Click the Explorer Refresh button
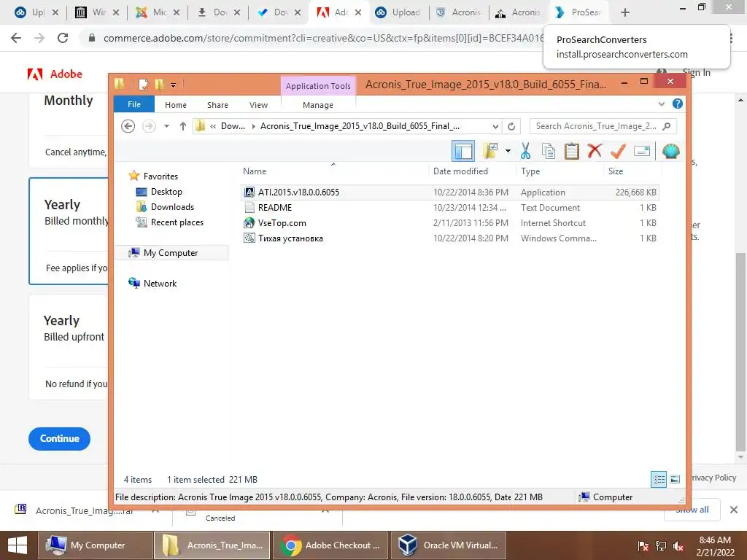This screenshot has width=747, height=560. pos(511,126)
